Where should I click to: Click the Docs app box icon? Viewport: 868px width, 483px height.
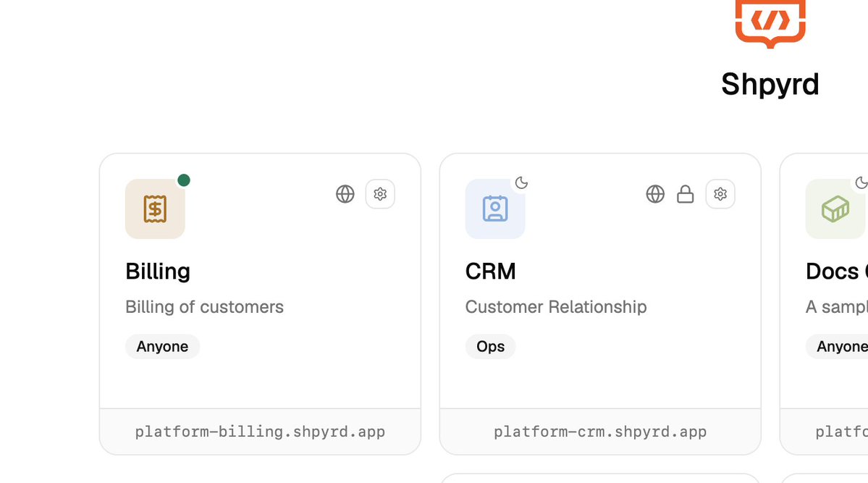point(835,209)
